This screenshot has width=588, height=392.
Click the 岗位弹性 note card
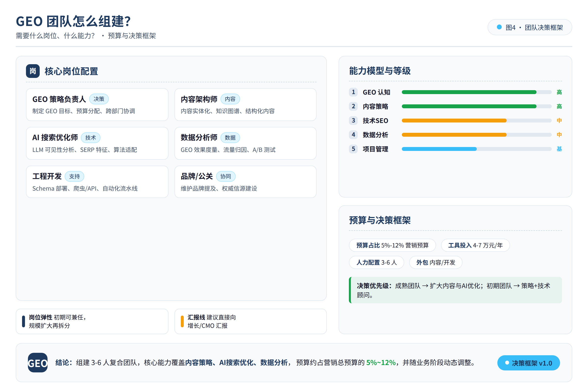click(x=92, y=321)
